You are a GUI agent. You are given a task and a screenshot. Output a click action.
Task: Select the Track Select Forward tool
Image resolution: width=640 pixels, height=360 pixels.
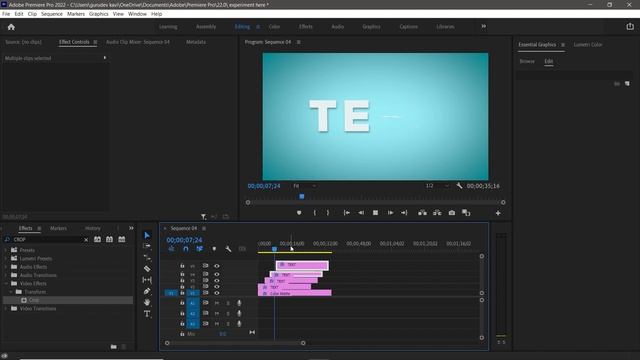147,246
